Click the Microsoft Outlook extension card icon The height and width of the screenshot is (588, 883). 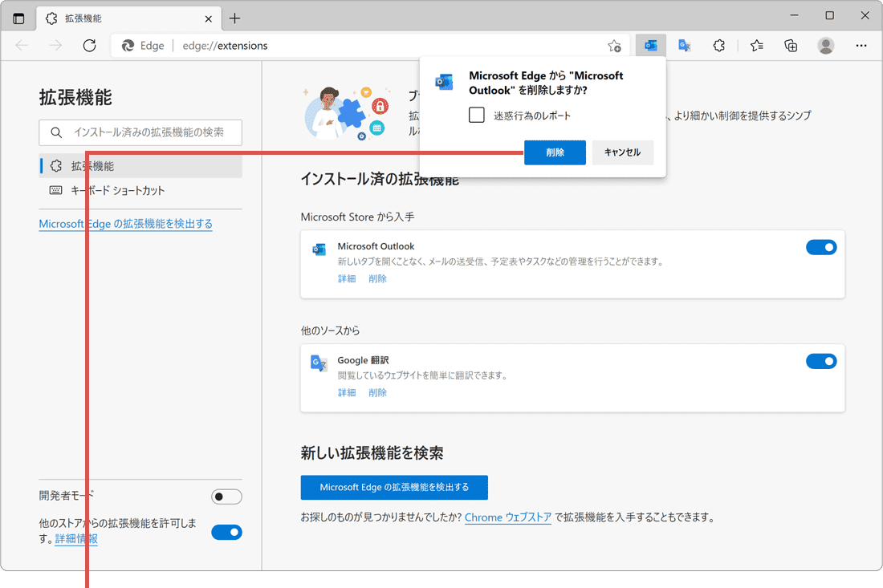coord(319,249)
